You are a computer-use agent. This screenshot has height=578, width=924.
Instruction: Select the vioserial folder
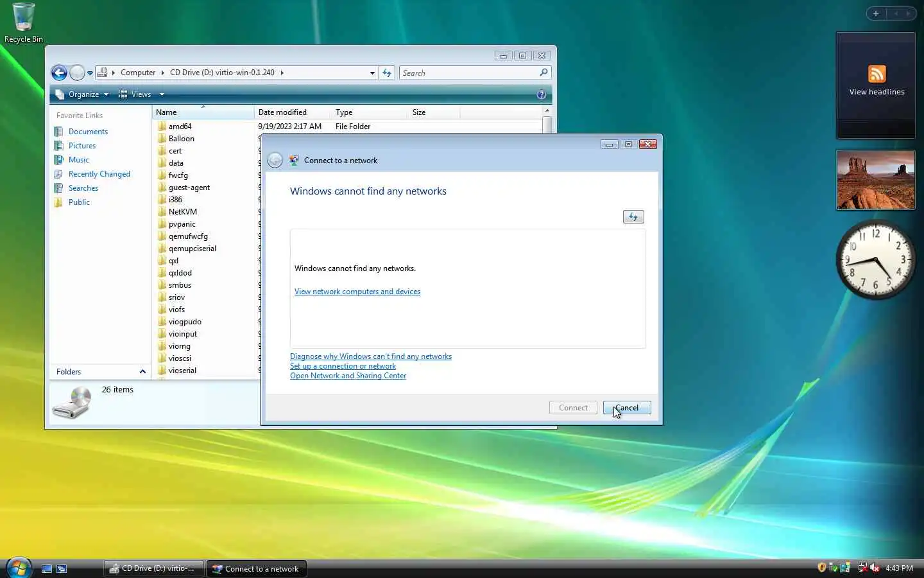[x=182, y=371]
